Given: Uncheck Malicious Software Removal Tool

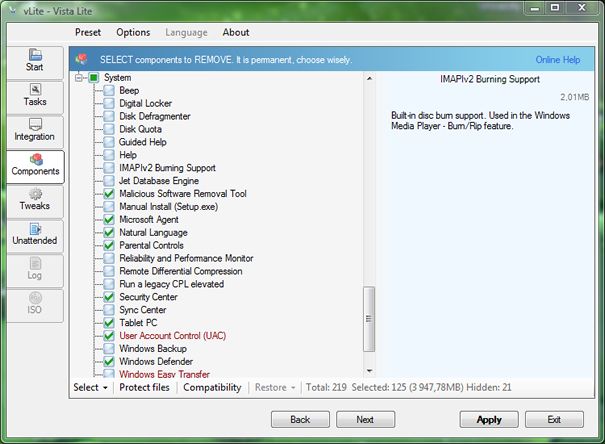Looking at the screenshot, I should coord(109,194).
